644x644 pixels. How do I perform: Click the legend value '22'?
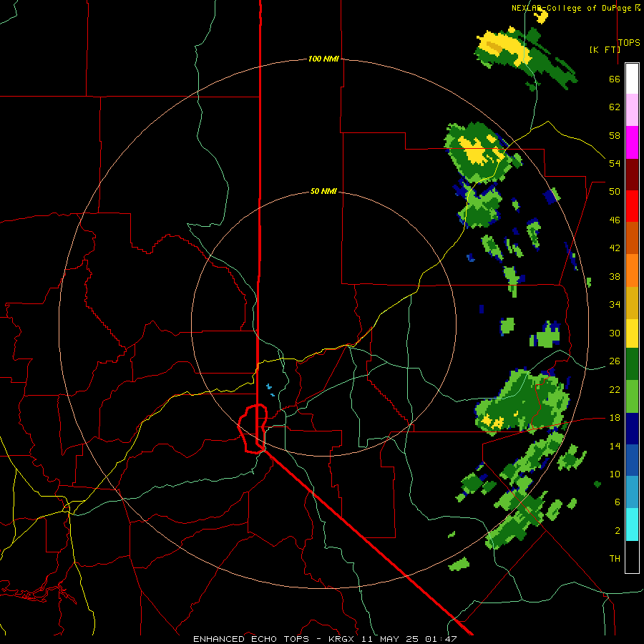pyautogui.click(x=615, y=389)
